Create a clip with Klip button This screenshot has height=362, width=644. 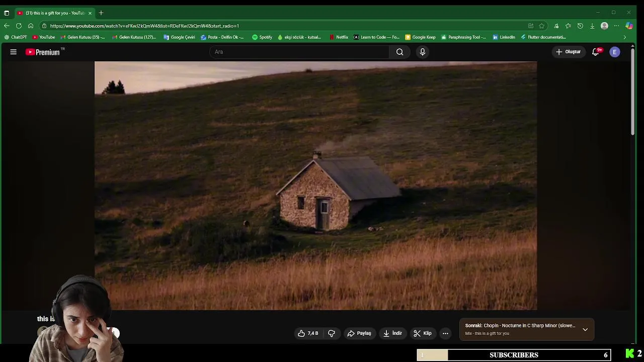point(423,333)
